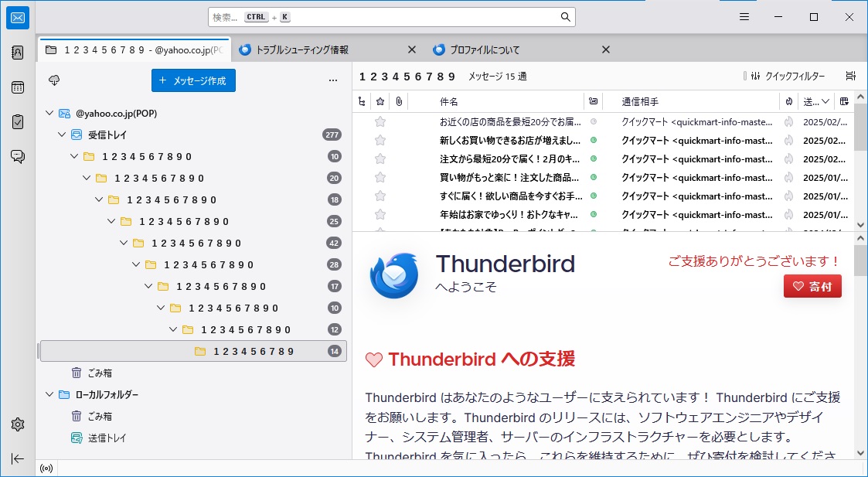
Task: Click the red 寄付 donate button
Action: tap(812, 287)
